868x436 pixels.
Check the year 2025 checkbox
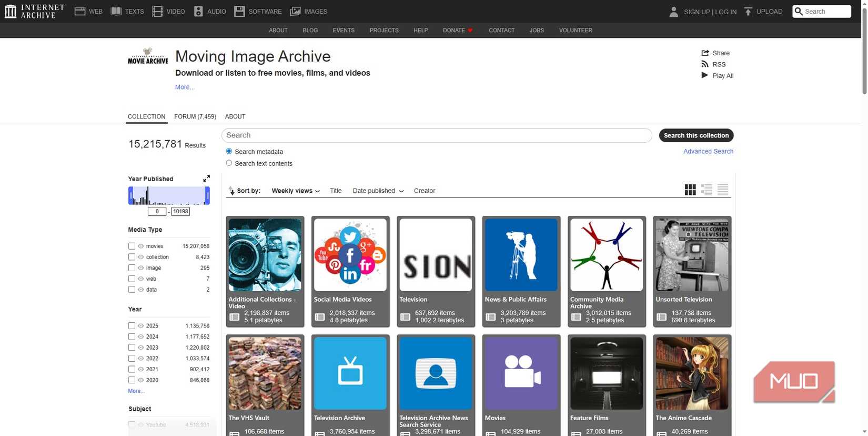132,326
